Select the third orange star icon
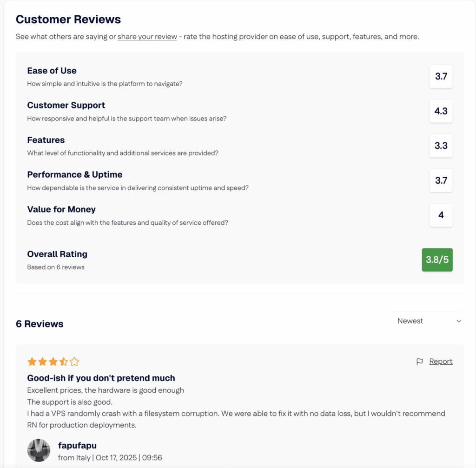The image size is (476, 468). point(53,361)
